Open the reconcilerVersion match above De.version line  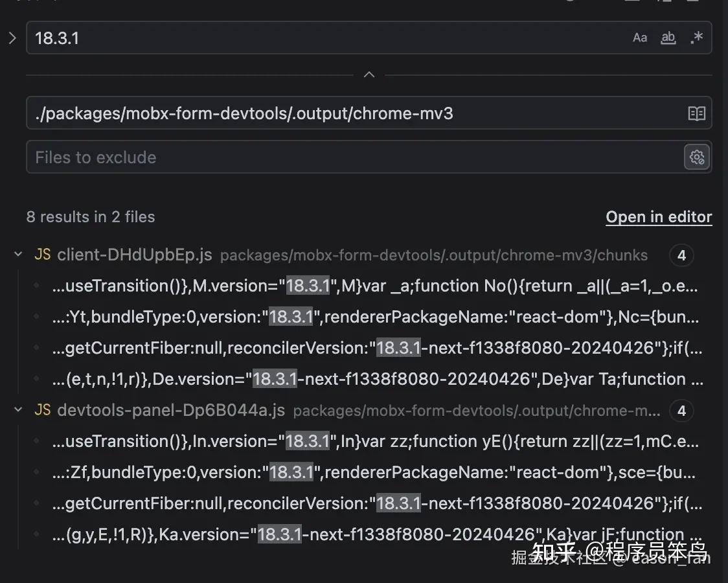377,348
